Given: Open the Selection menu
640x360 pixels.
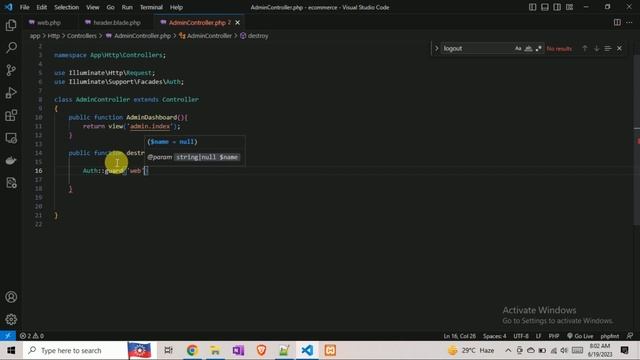Looking at the screenshot, I should [67, 7].
